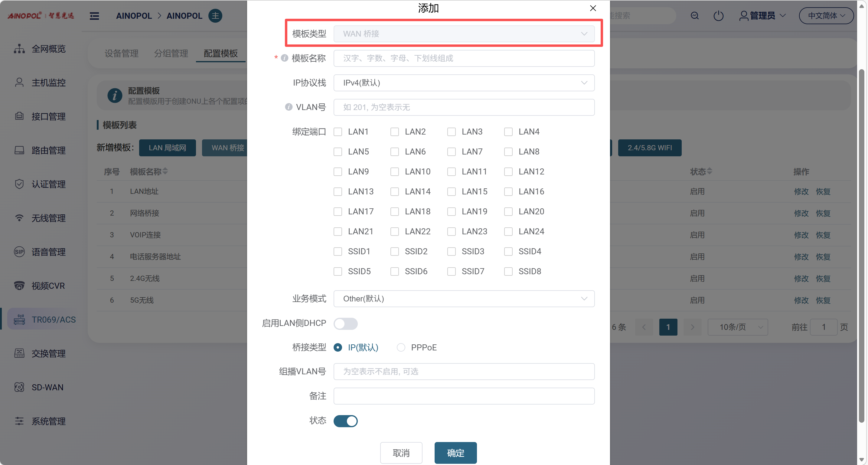The image size is (868, 465).
Task: Click the info icon beside VLAN号
Action: tap(289, 107)
